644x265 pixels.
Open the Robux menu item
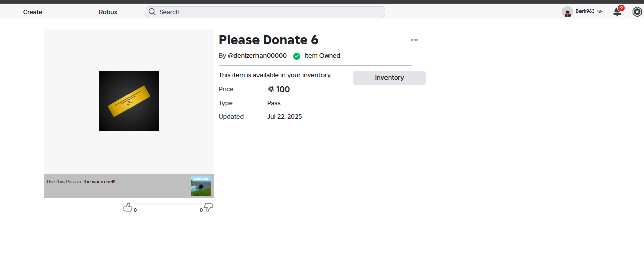point(108,12)
